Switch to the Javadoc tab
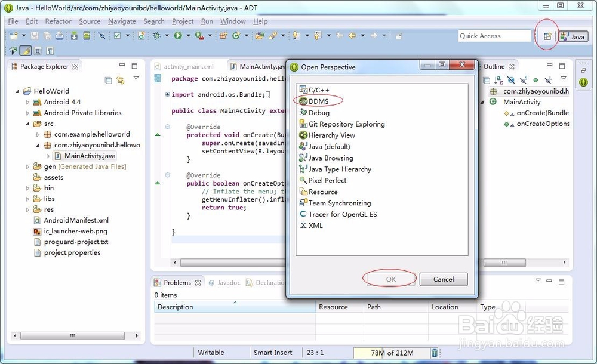Viewport: 597px width, 364px height. tap(225, 283)
